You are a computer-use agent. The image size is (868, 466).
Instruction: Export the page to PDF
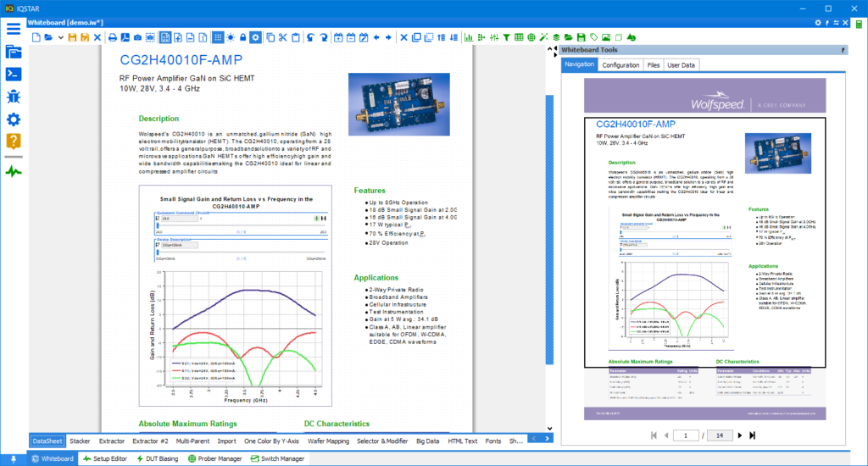pyautogui.click(x=125, y=37)
